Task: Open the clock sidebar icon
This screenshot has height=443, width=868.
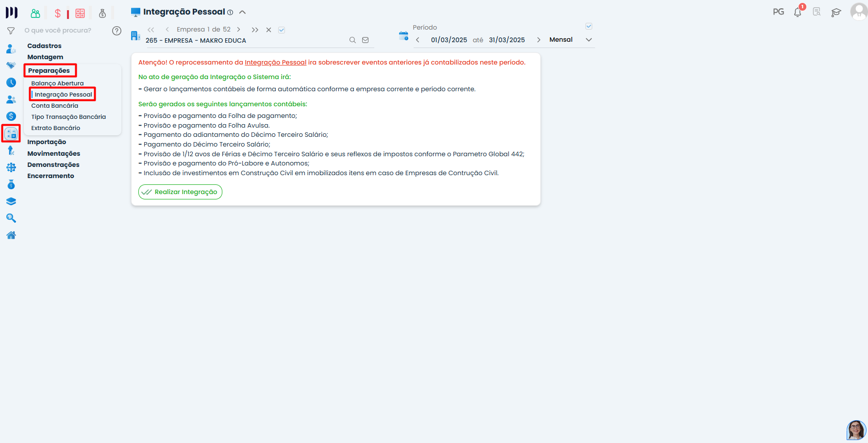Action: click(11, 82)
